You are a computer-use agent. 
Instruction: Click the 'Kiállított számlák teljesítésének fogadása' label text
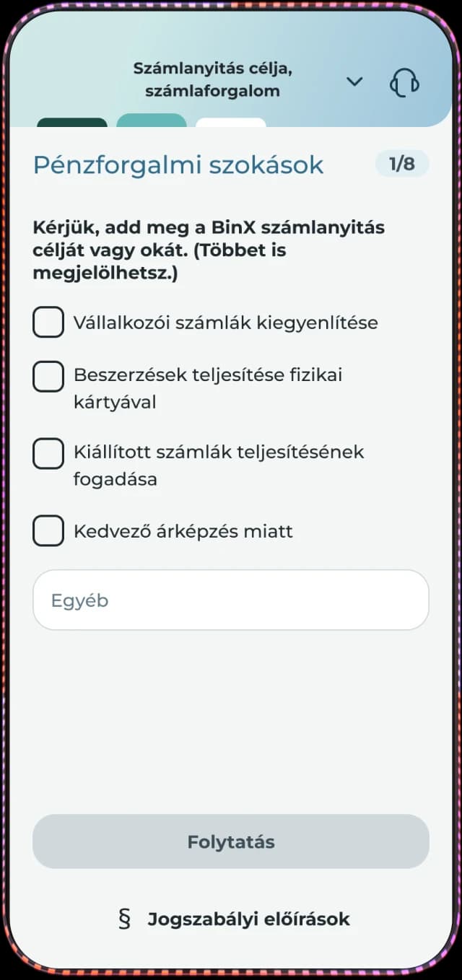[x=219, y=465]
